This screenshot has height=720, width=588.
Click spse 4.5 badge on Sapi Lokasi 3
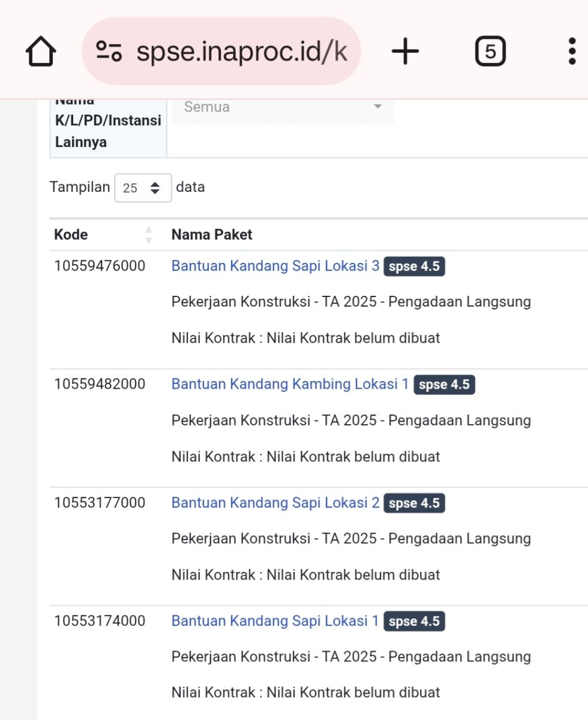tap(414, 266)
